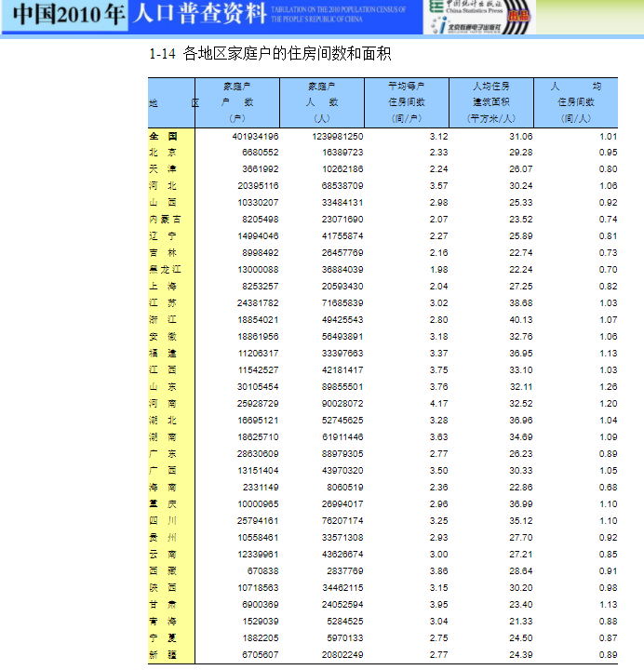Select Guangdong household count 28630609

[x=258, y=454]
